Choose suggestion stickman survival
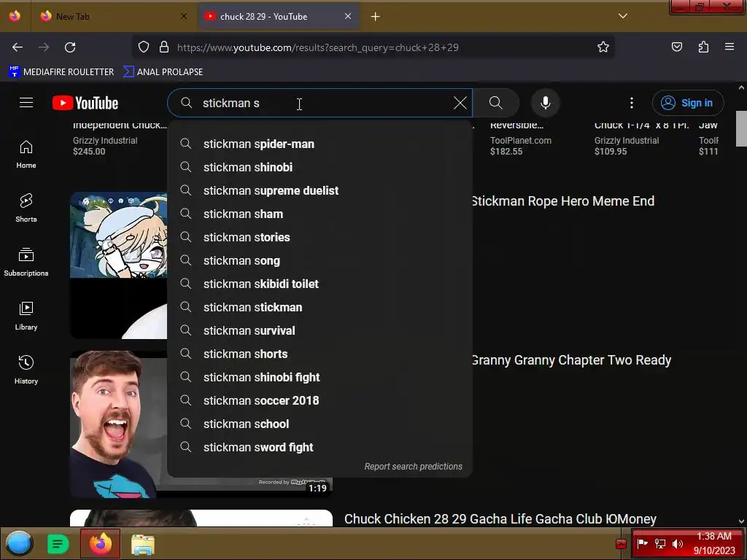The width and height of the screenshot is (747, 560). click(x=320, y=330)
